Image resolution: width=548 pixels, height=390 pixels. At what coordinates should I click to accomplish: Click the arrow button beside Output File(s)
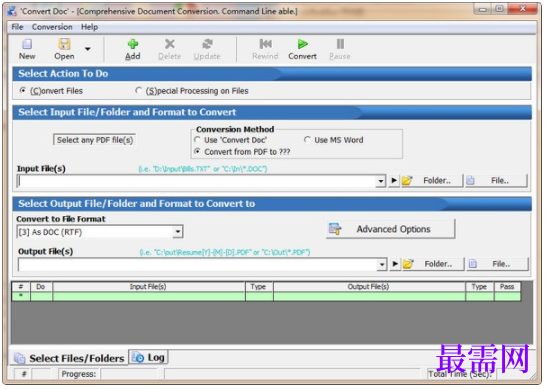coord(395,264)
